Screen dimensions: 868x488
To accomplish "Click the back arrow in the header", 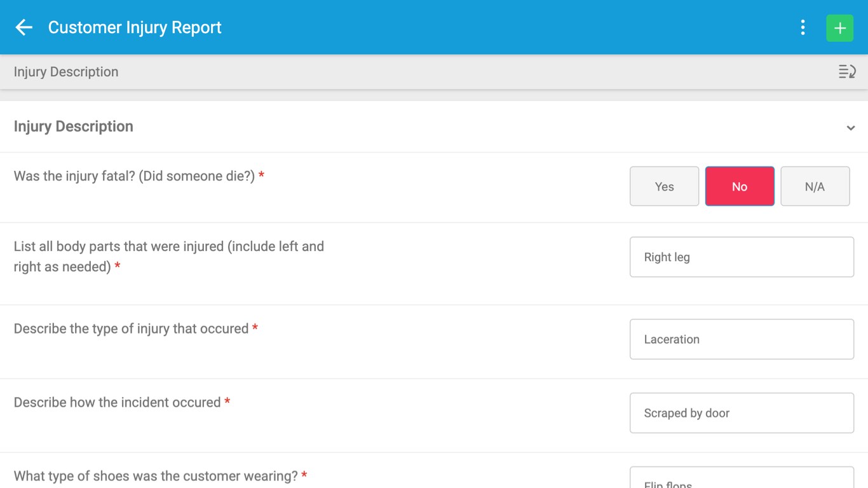I will 23,27.
